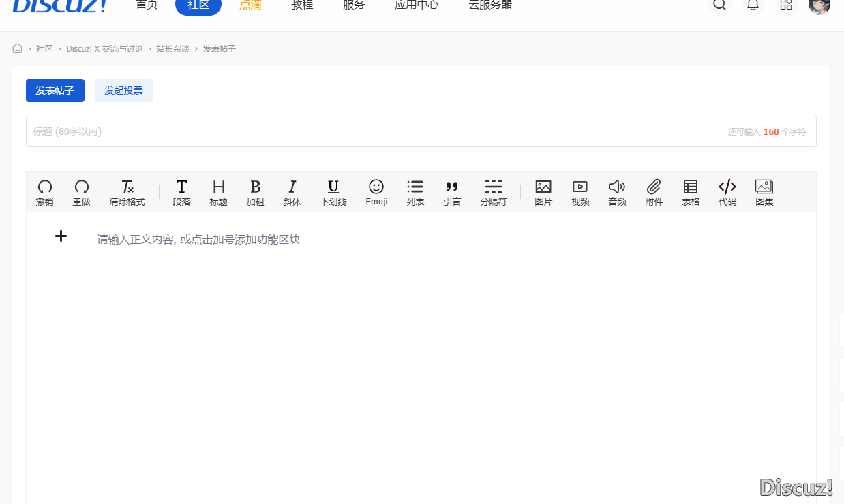Viewport: 844px width, 504px height.
Task: Click the Undo (撤销) toolbar icon
Action: pyautogui.click(x=45, y=192)
